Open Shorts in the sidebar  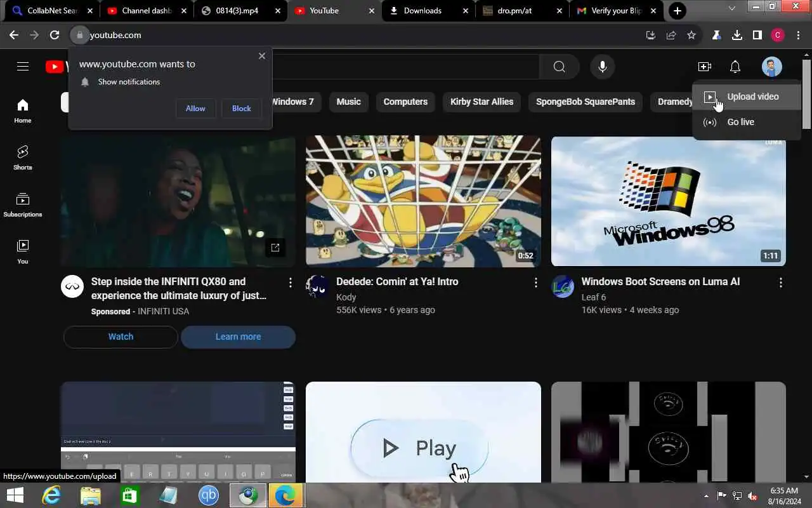click(23, 158)
